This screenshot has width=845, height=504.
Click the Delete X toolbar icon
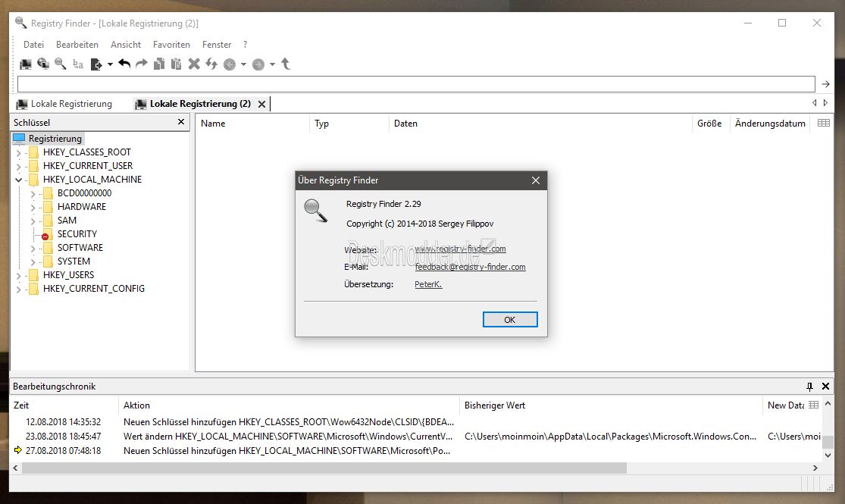[x=194, y=64]
